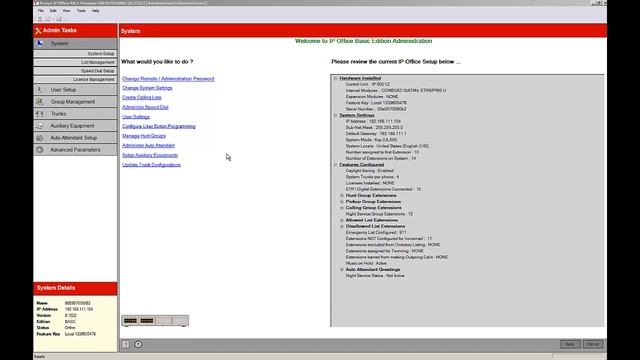The image size is (640, 360).
Task: Open the Auto Attendant Setup section
Action: point(75,138)
